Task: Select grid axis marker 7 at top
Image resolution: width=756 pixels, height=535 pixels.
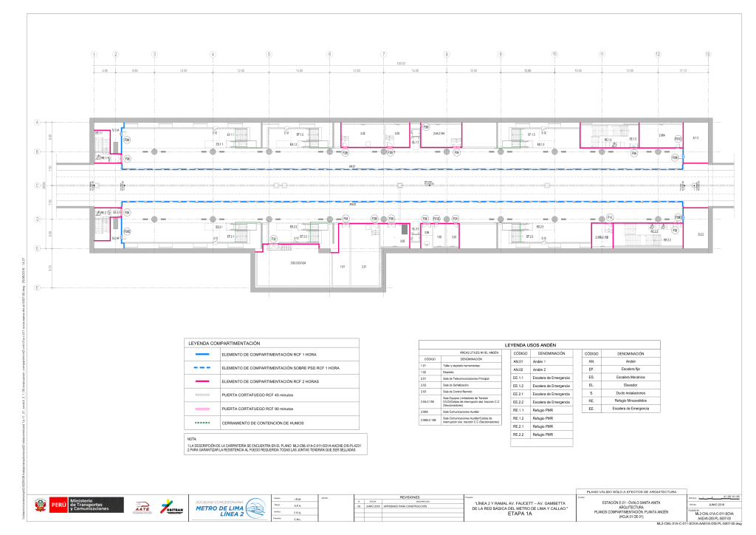Action: click(x=384, y=55)
